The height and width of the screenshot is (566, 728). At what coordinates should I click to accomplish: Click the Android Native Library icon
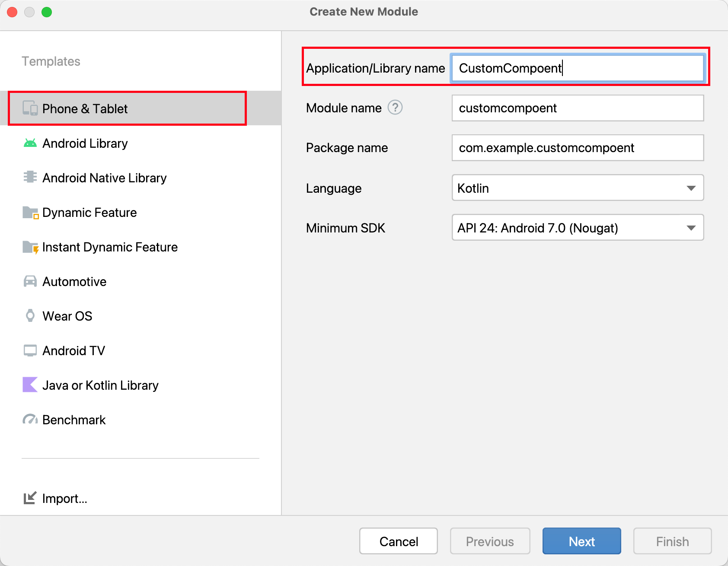pyautogui.click(x=30, y=177)
